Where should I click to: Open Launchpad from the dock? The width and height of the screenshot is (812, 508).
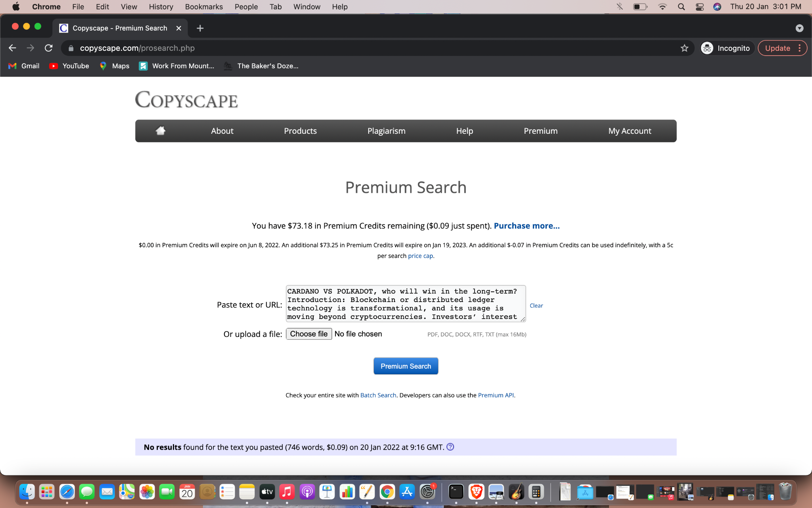(47, 492)
